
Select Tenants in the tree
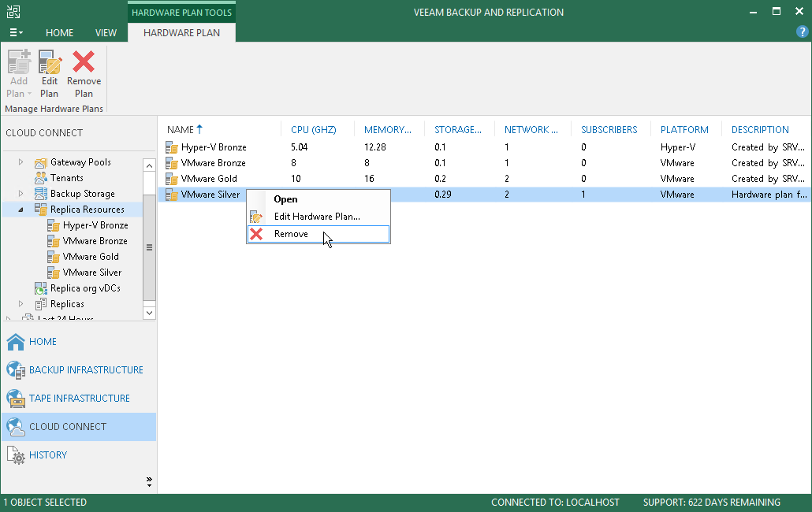point(66,178)
